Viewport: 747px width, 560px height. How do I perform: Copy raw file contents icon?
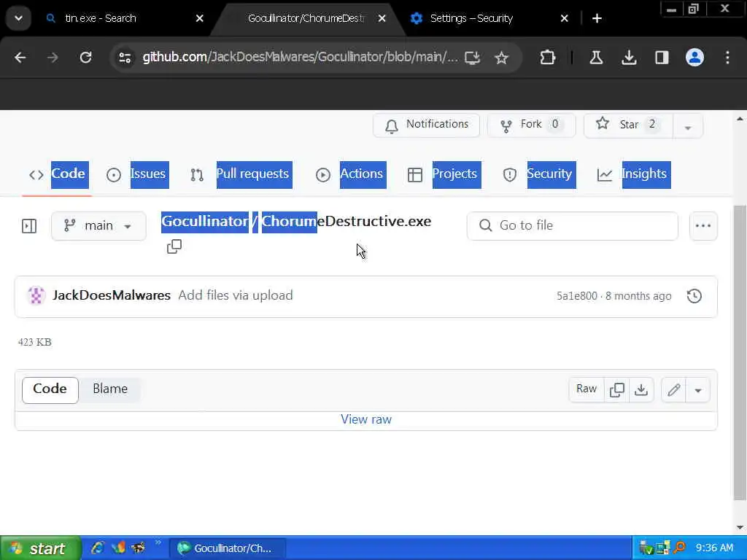pyautogui.click(x=616, y=390)
